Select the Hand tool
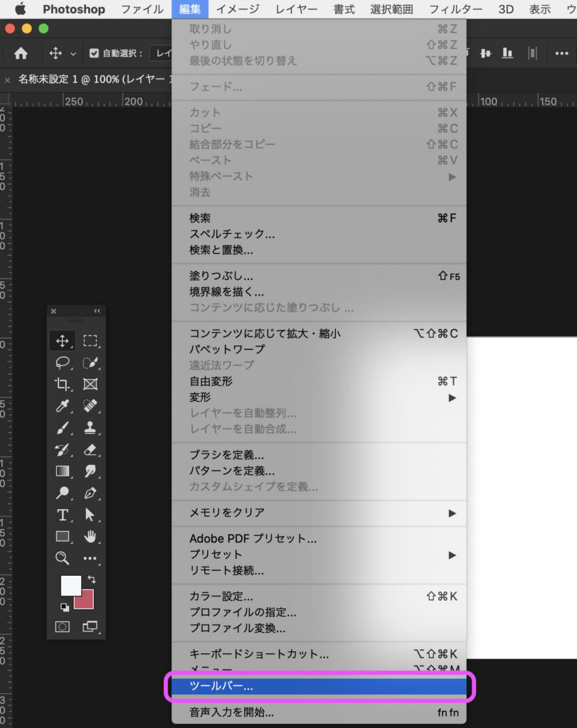577x728 pixels. point(90,536)
